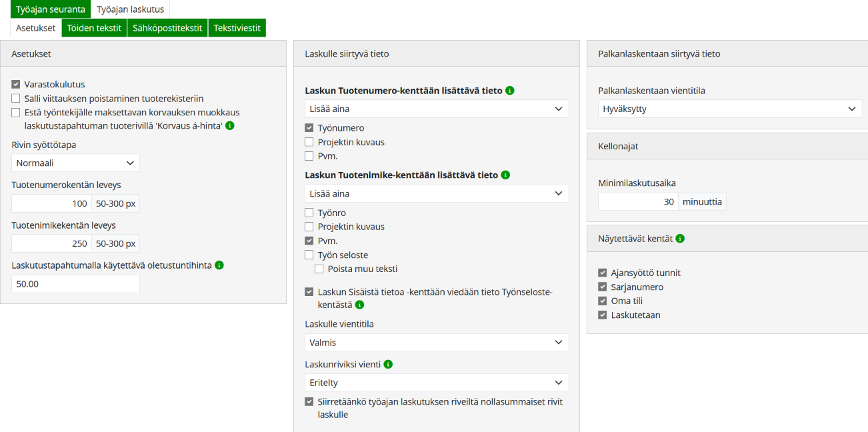Open the Laskunriviksi vienti Eritelty dropdown

click(x=437, y=383)
